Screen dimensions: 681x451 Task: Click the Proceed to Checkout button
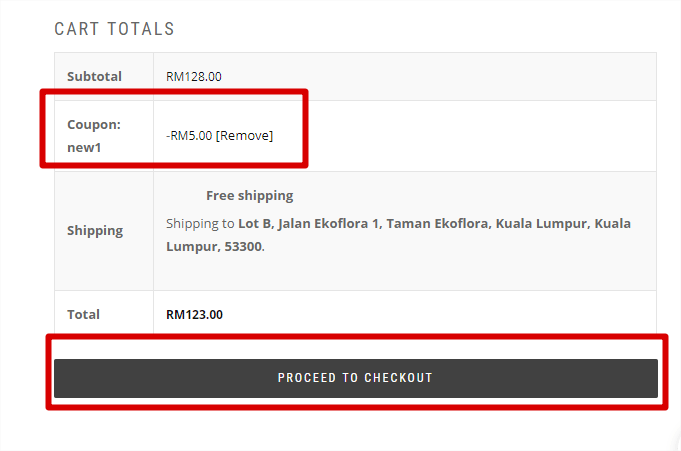coord(356,378)
